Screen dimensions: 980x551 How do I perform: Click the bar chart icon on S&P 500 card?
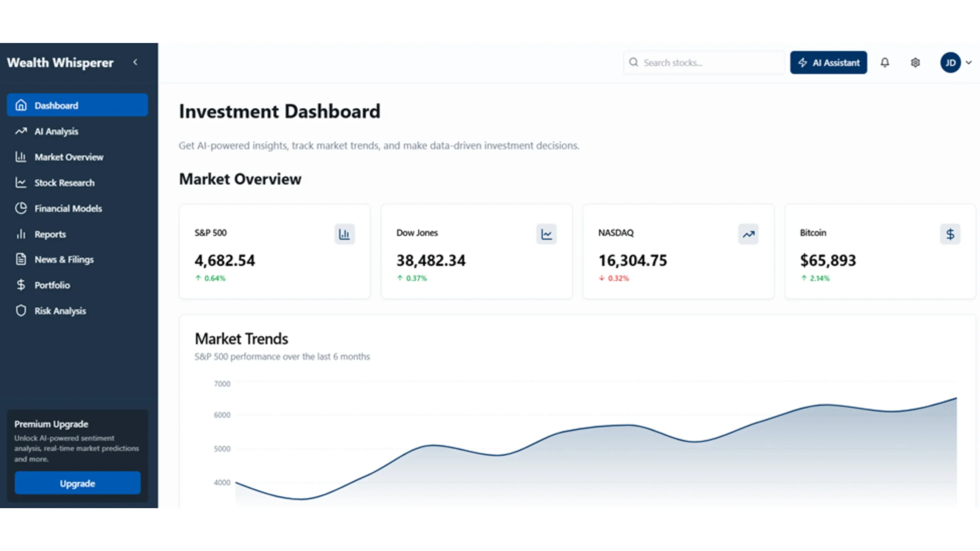[x=344, y=234]
